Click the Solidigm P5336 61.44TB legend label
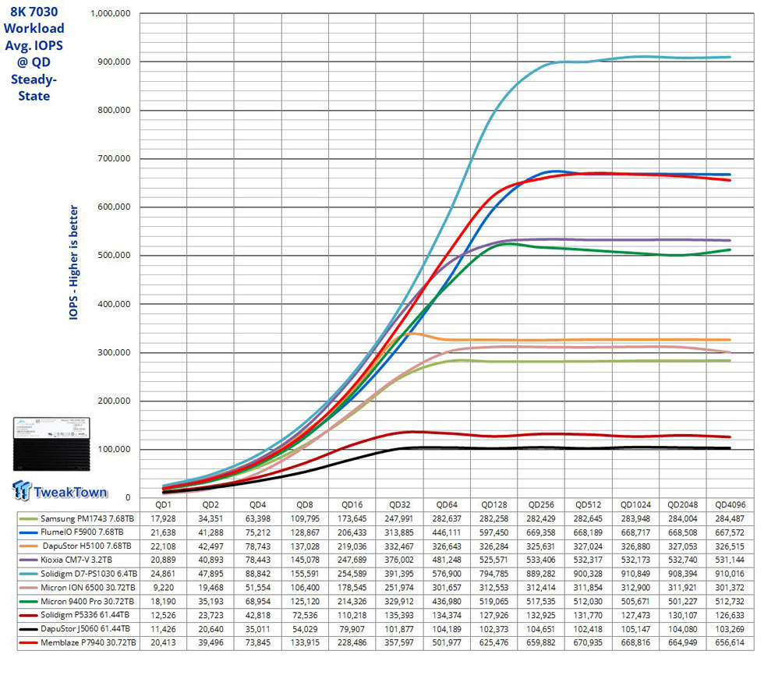 coord(87,615)
